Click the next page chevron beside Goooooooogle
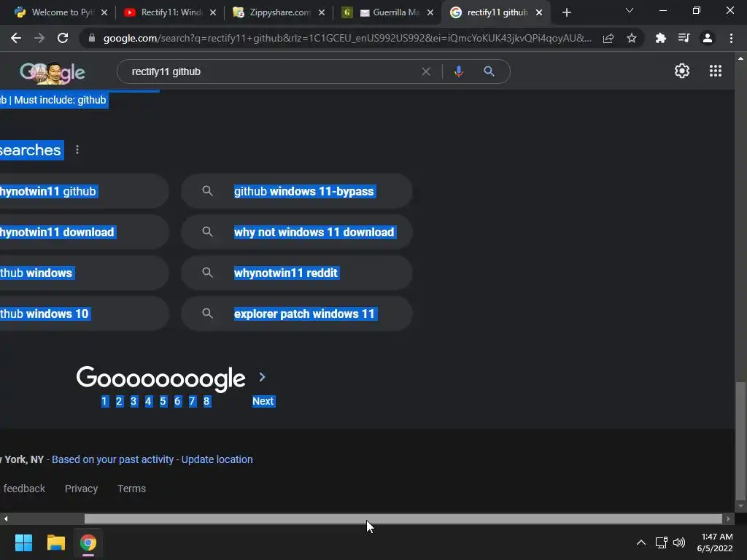Screen dimensions: 747x560 pos(262,377)
